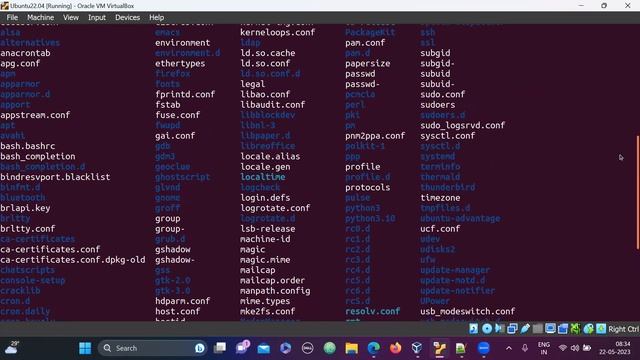Viewport: 640px width, 360px height.
Task: Click the ld.so.cache entry
Action: coord(268,53)
